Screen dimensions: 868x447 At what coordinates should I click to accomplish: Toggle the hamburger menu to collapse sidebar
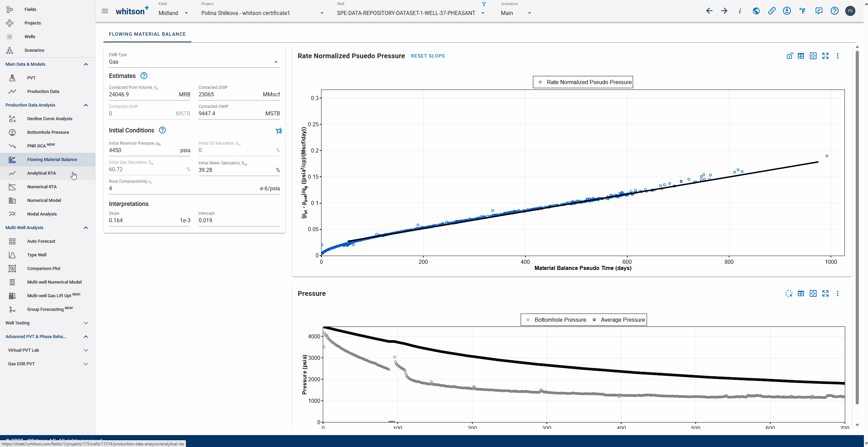point(105,11)
